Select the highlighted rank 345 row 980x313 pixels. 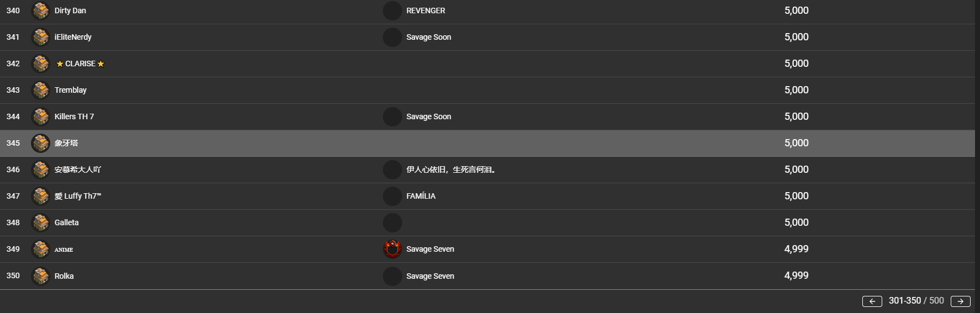coord(487,143)
